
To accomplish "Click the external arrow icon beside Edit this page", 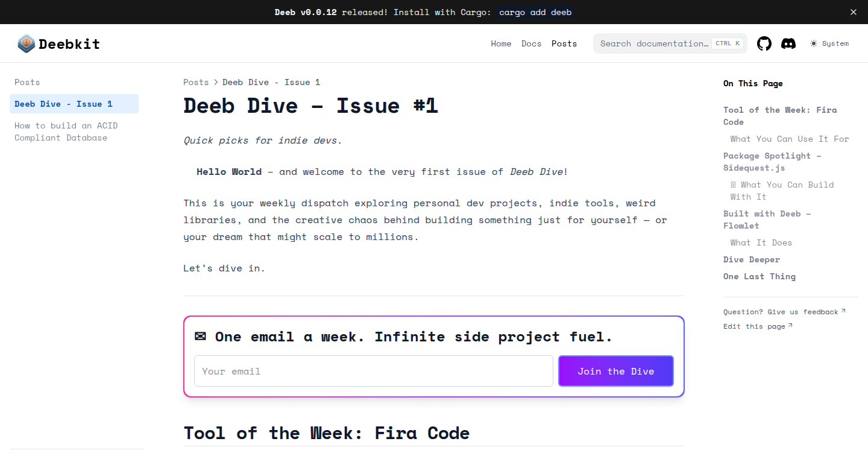I will coord(790,326).
